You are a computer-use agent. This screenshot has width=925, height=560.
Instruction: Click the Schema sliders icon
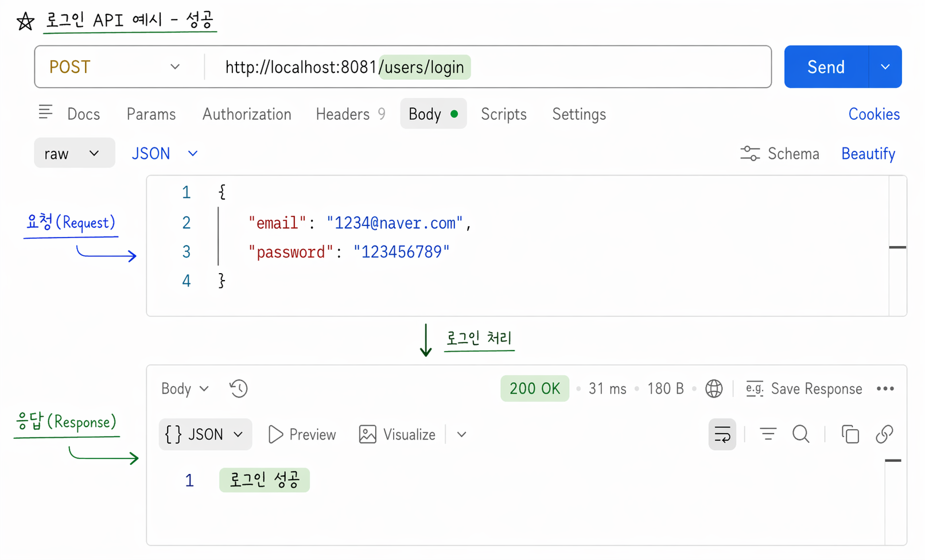(x=750, y=153)
